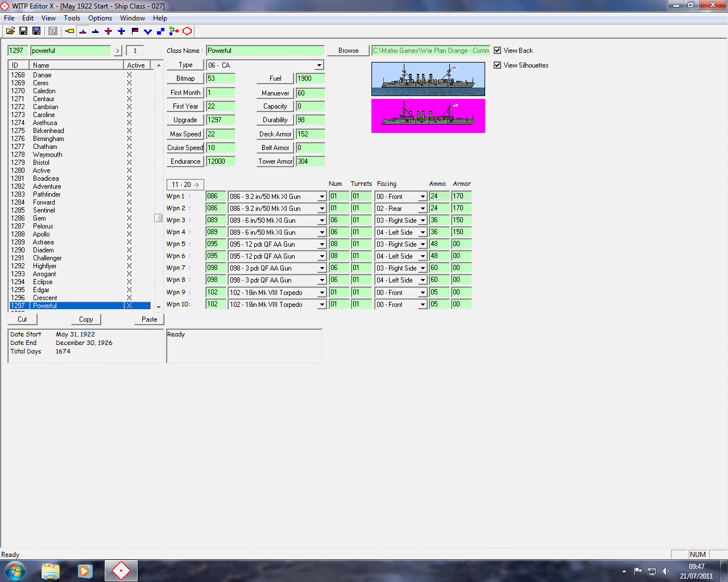Click the ship list scroll-up arrow
The image size is (728, 582).
[159, 65]
